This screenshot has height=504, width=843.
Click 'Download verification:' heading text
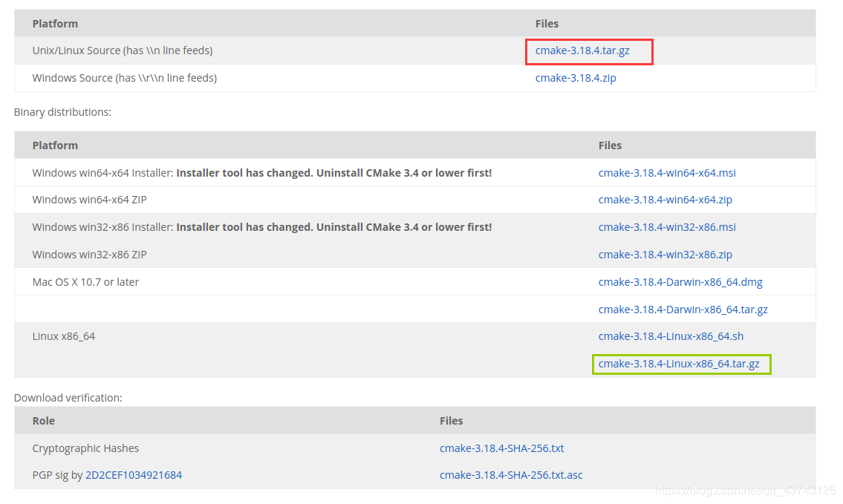pos(68,398)
